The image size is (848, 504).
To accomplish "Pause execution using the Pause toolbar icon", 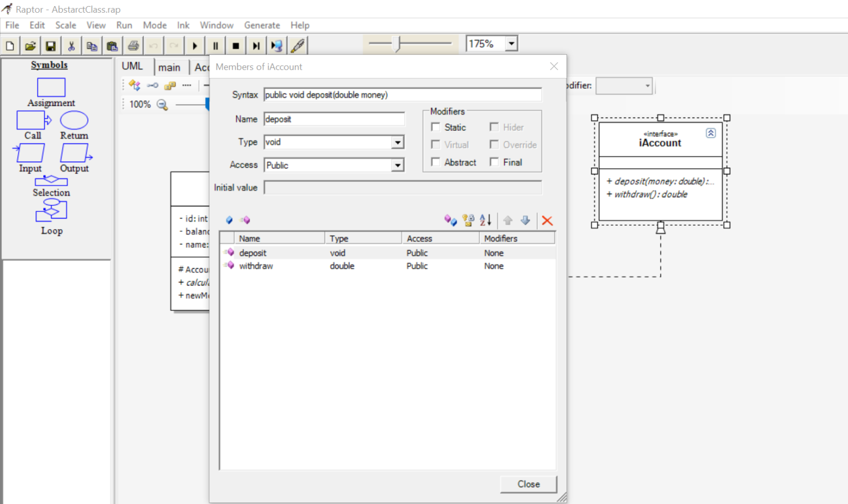I will [215, 45].
